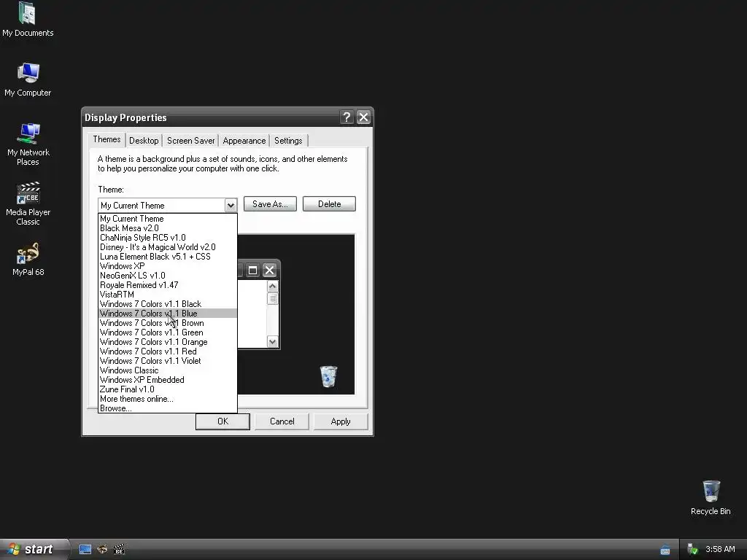Open the Appearance tab
Screen dimensions: 747x560
pyautogui.click(x=244, y=141)
